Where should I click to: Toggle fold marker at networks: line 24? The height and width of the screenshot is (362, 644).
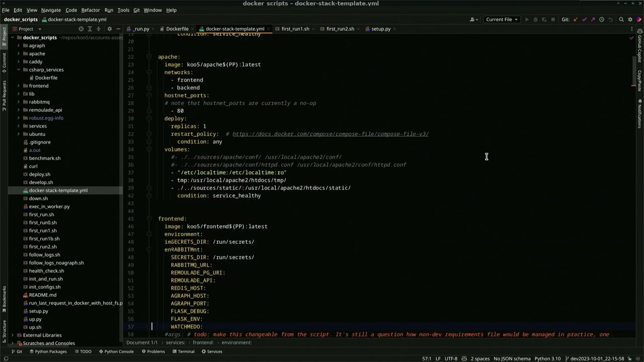[x=149, y=72]
